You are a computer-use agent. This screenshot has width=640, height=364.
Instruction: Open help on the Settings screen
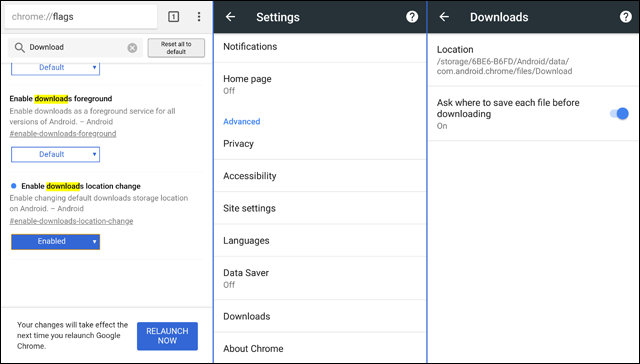click(x=412, y=17)
